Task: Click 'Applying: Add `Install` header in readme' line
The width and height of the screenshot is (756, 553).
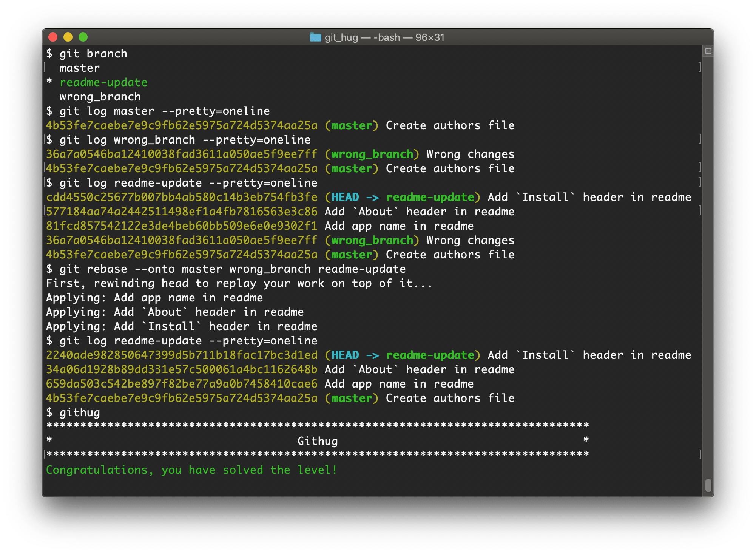Action: tap(182, 326)
